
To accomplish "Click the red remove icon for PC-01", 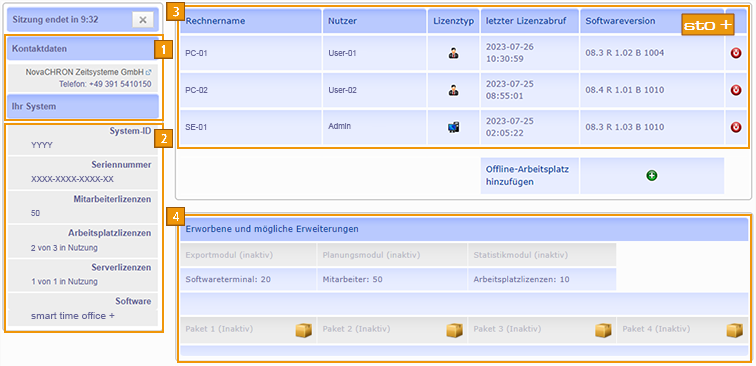I will pos(736,53).
